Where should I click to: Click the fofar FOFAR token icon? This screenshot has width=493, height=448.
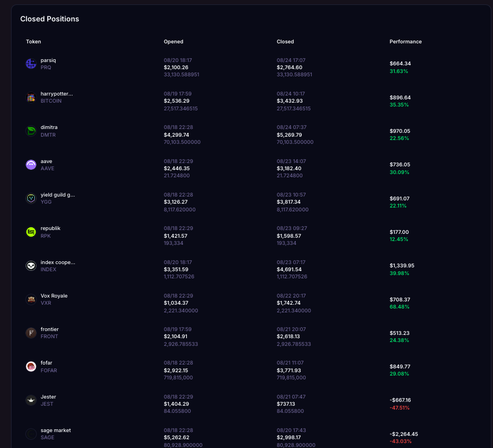tap(31, 366)
